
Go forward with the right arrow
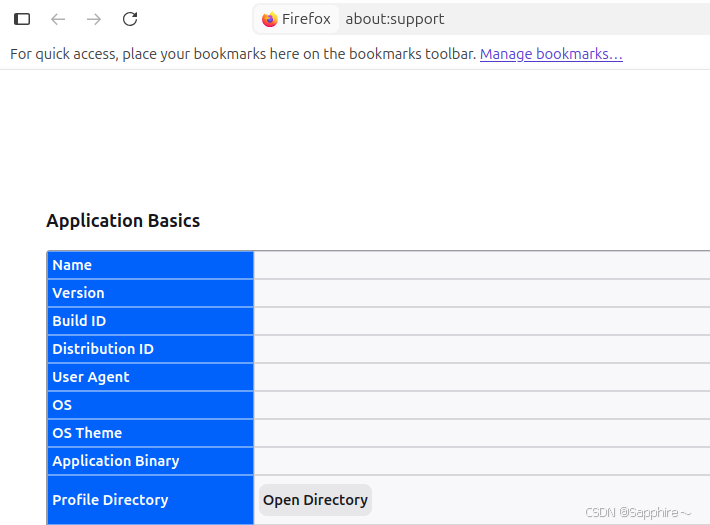pyautogui.click(x=94, y=19)
